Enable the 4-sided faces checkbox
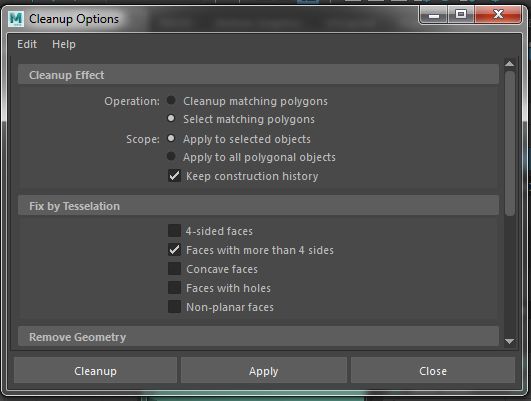Image resolution: width=531 pixels, height=401 pixels. coord(174,231)
